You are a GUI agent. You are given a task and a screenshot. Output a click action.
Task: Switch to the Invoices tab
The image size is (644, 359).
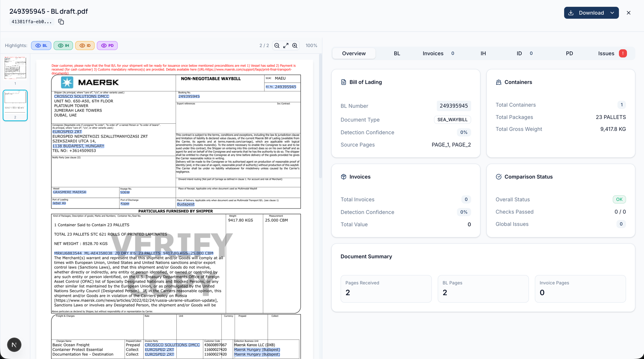point(438,53)
